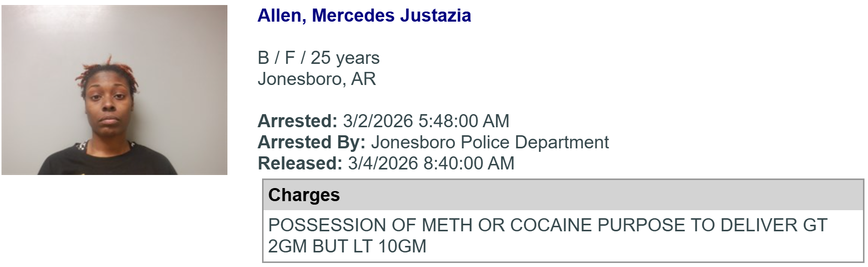Click the "Charges" table header text
Viewport: 868px width, 267px height.
(304, 195)
